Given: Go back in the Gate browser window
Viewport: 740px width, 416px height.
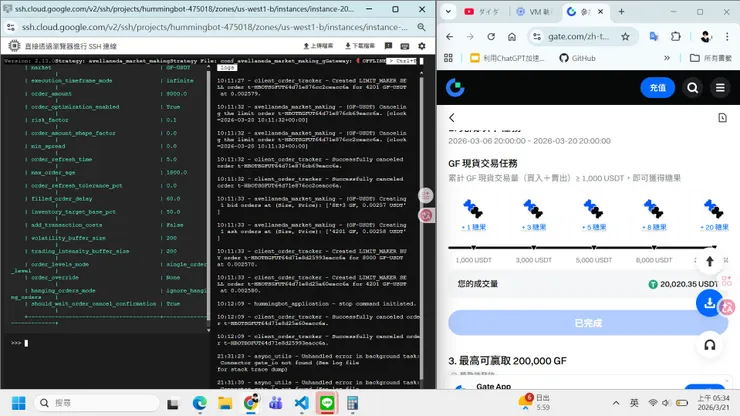Looking at the screenshot, I should 449,36.
